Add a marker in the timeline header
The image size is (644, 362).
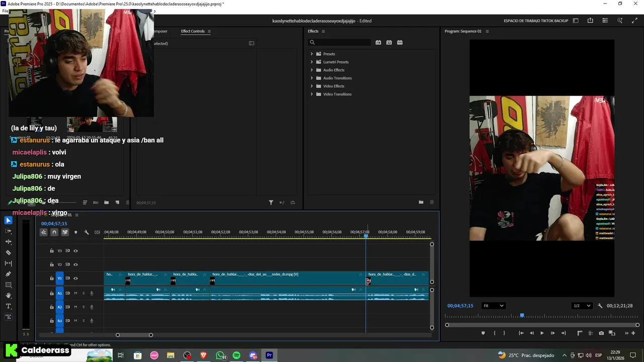point(76,232)
